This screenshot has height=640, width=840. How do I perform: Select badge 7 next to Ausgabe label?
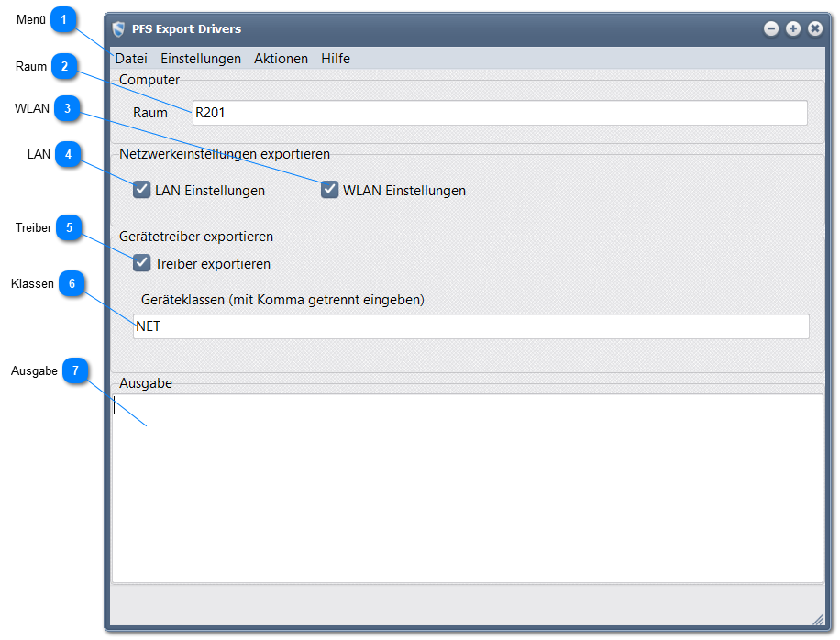click(x=75, y=371)
